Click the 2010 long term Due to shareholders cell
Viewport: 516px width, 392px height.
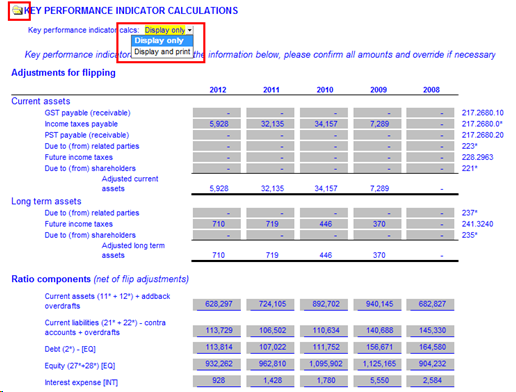[324, 235]
